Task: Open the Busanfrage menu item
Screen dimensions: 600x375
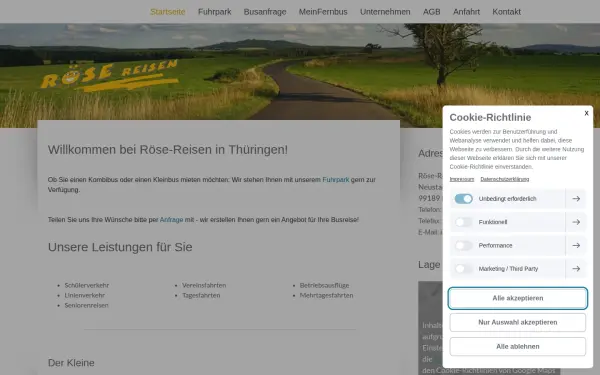Action: 265,12
